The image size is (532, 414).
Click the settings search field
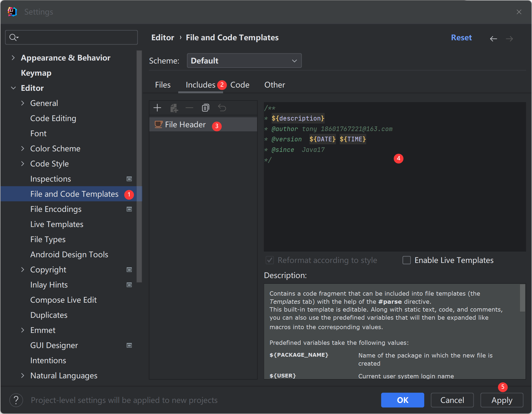click(x=71, y=37)
